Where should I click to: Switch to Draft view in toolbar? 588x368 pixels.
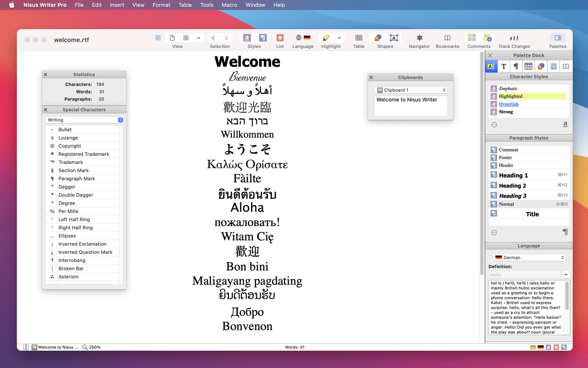point(158,38)
